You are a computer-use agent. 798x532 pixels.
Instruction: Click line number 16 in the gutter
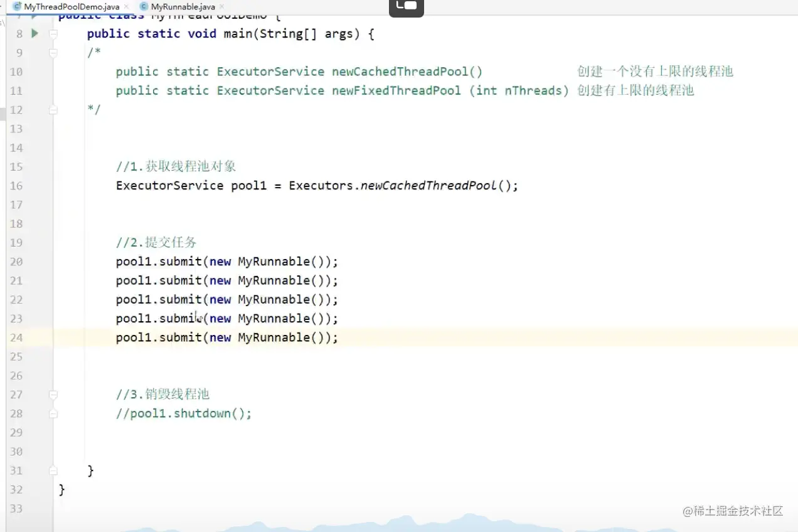[x=16, y=186]
